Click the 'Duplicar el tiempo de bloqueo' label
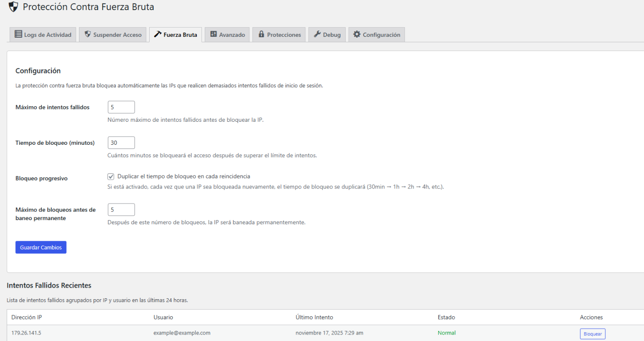 [184, 176]
